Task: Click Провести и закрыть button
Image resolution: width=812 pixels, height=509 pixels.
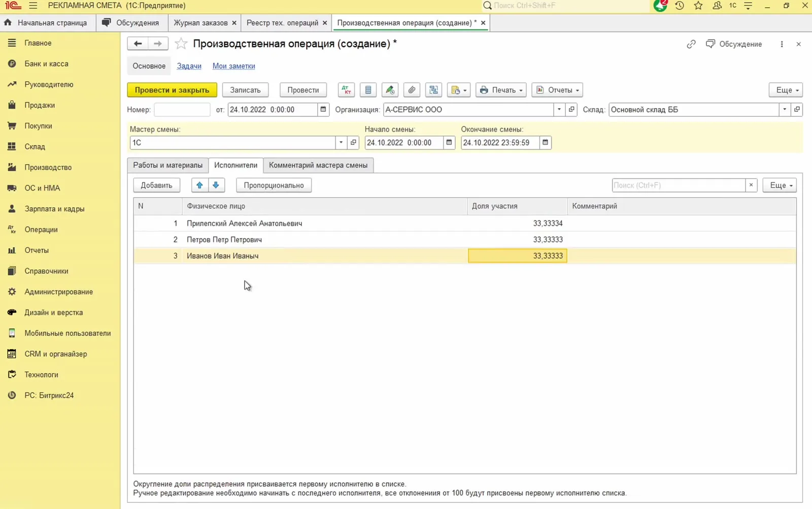Action: point(172,90)
